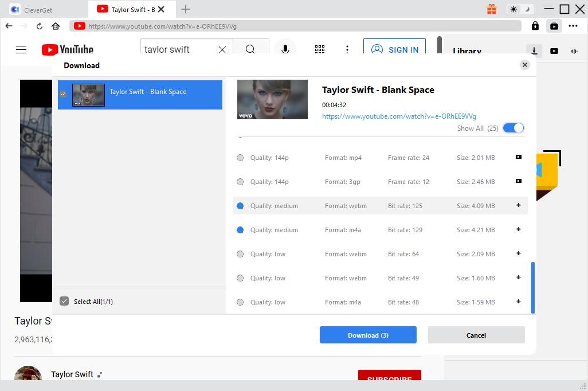This screenshot has width=588, height=391.
Task: Open the Blank Space YouTube URL link
Action: [399, 116]
